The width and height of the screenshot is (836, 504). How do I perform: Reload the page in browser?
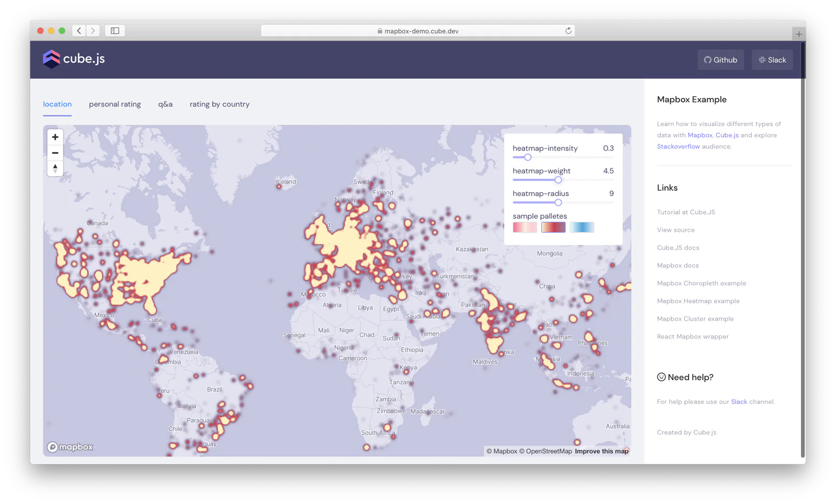pyautogui.click(x=568, y=31)
